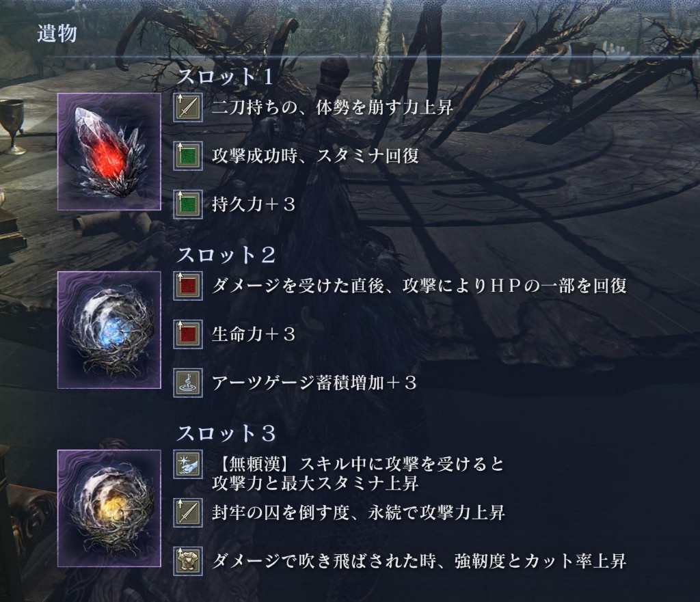Select the スロット1 heading

pyautogui.click(x=226, y=77)
